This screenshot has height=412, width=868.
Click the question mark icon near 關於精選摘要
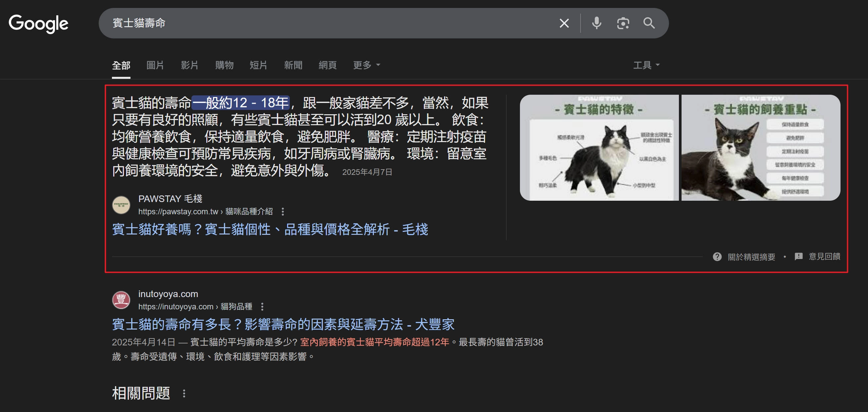[x=717, y=257]
